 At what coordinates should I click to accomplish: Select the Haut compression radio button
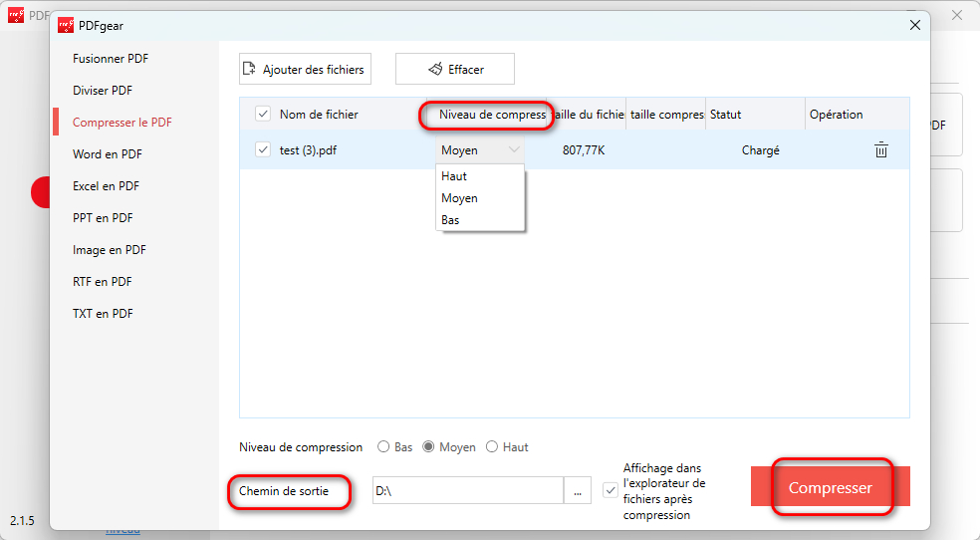pos(492,447)
